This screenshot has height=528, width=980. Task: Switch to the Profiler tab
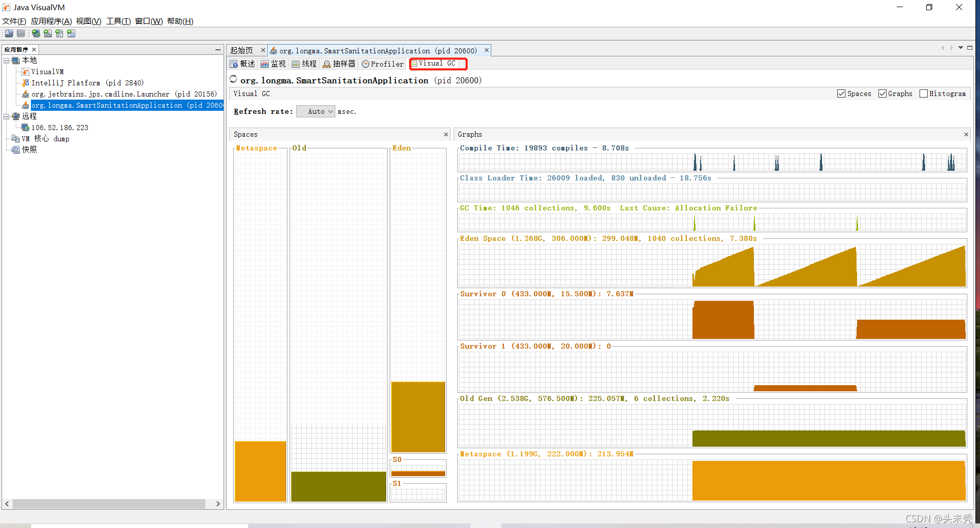click(383, 64)
